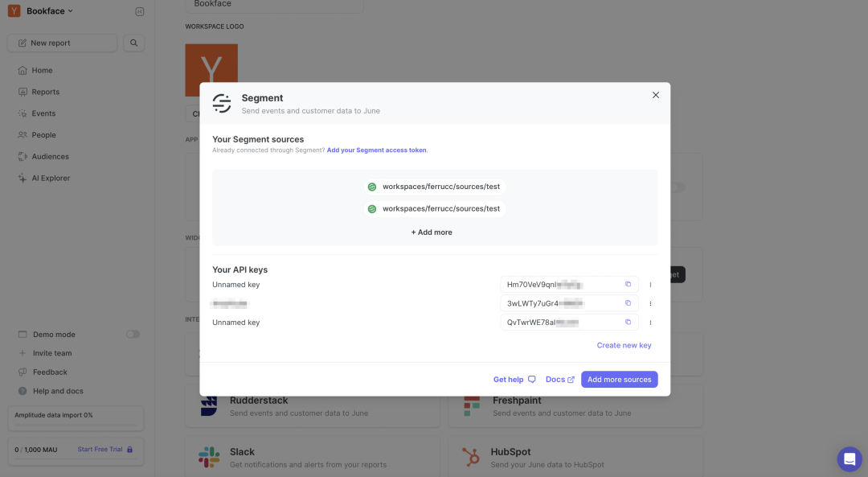Copy the Hm70VeV9qnI API key
Viewport: 868px width, 477px height.
click(x=628, y=284)
